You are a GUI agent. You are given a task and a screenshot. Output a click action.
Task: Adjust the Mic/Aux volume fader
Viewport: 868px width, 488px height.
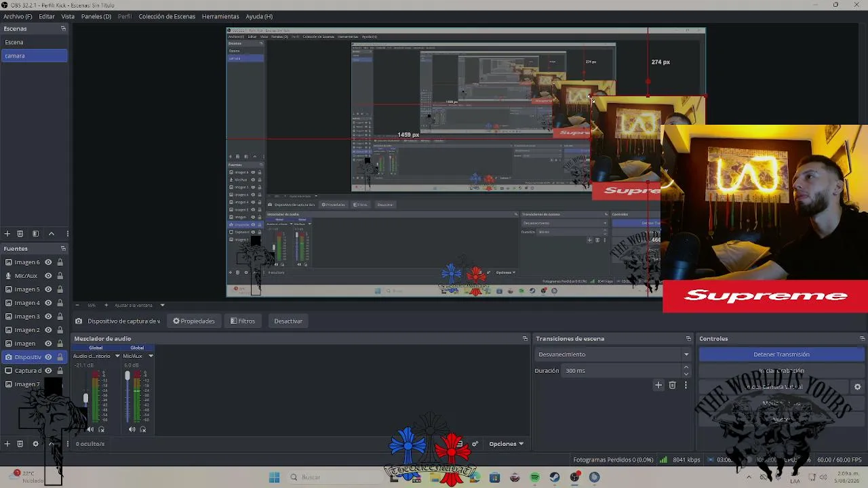[127, 375]
